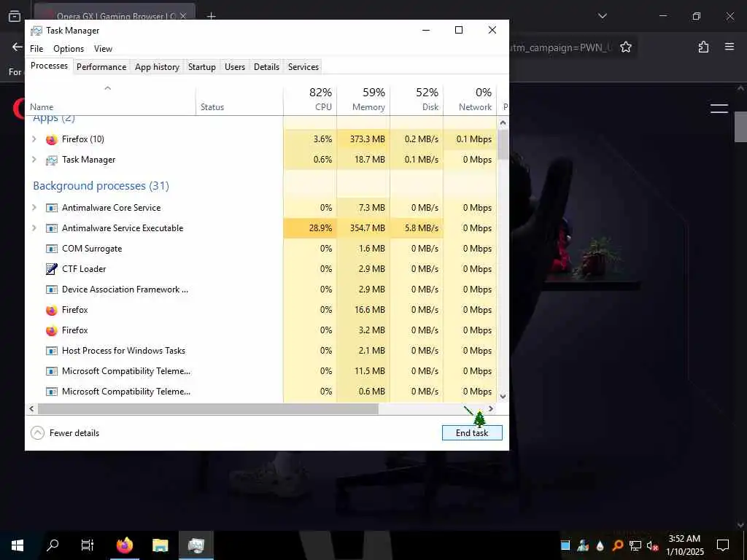Click Task Manager taskbar button
Screen dimensions: 747x560
click(196, 545)
